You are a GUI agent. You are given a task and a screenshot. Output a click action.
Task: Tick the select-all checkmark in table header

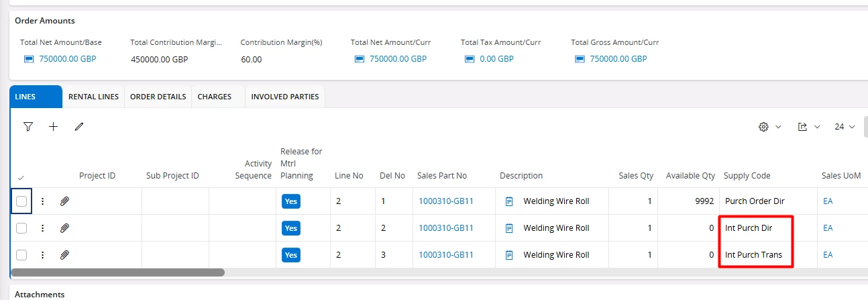(x=21, y=177)
